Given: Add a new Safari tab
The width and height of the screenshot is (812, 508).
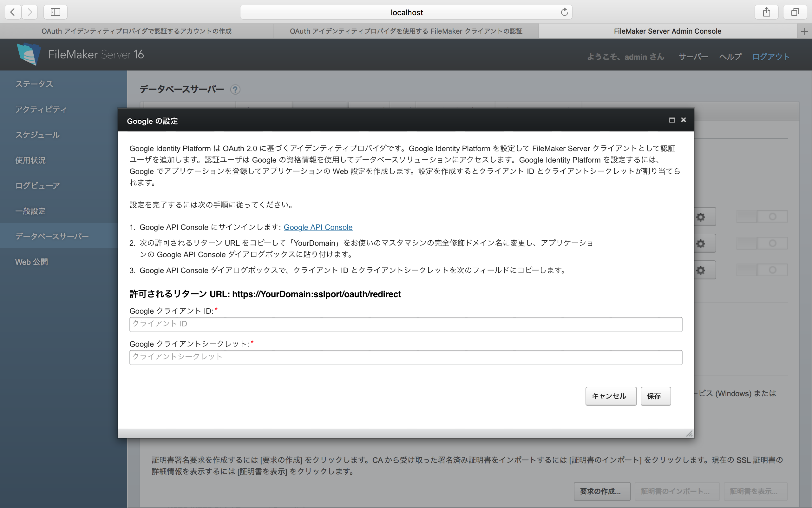Looking at the screenshot, I should coord(804,31).
